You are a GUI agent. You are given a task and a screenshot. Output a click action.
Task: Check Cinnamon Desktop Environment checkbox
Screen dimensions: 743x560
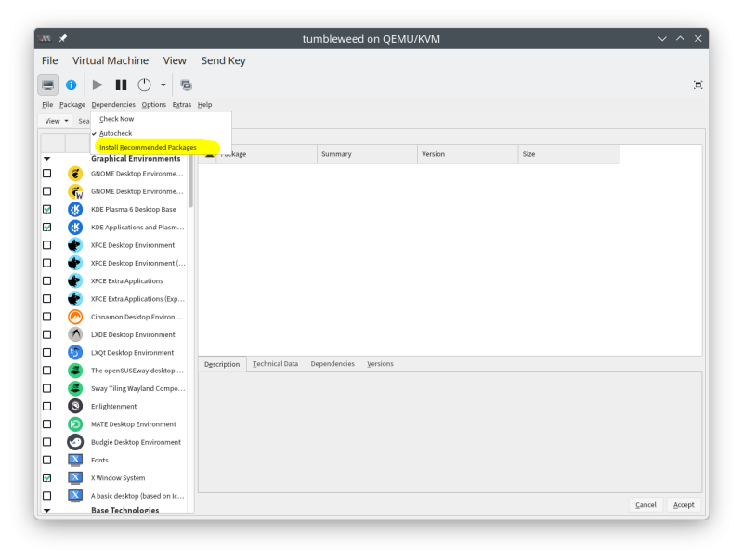click(47, 317)
